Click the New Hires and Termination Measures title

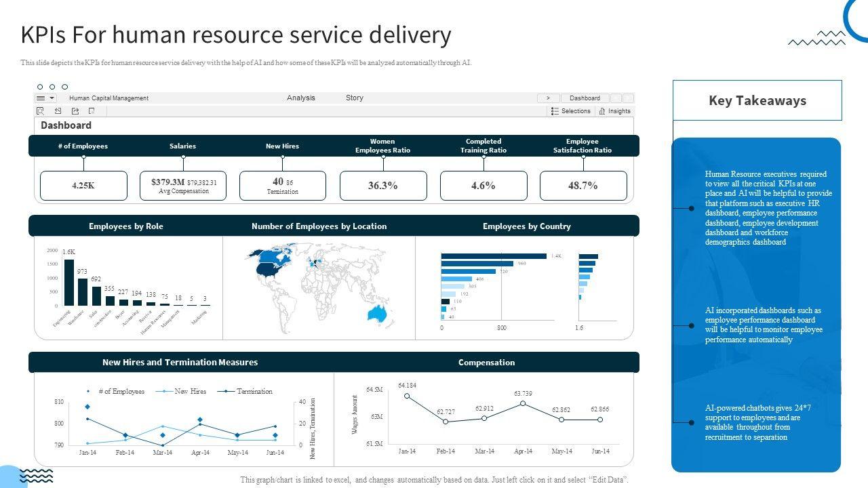(x=180, y=363)
